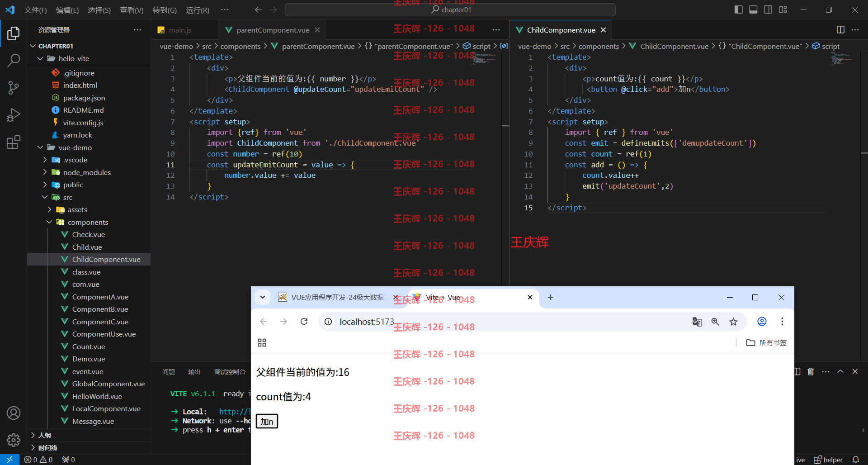Reload the browser page
Image resolution: width=868 pixels, height=465 pixels.
click(304, 322)
